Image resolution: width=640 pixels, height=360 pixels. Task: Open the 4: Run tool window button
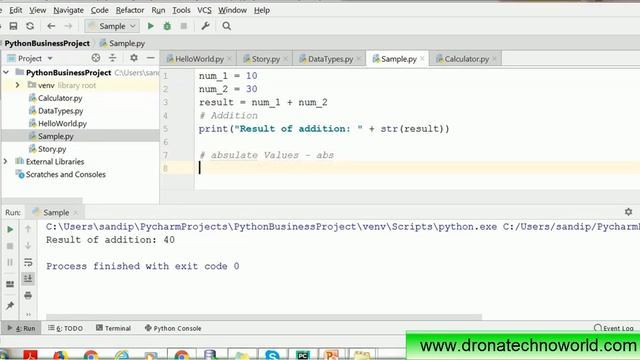[22, 328]
